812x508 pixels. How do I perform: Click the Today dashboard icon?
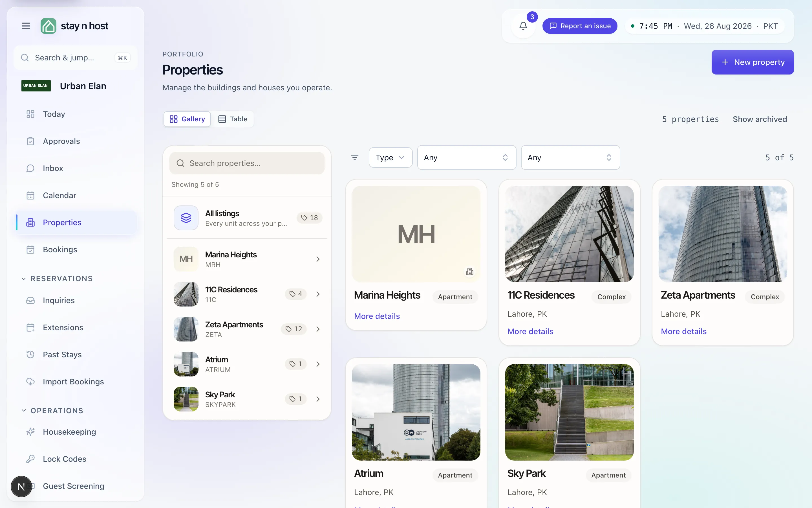(x=30, y=114)
